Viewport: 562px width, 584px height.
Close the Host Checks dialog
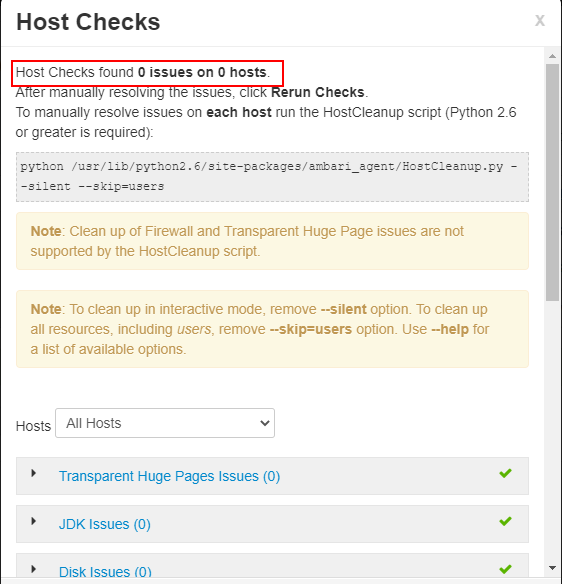[x=540, y=20]
